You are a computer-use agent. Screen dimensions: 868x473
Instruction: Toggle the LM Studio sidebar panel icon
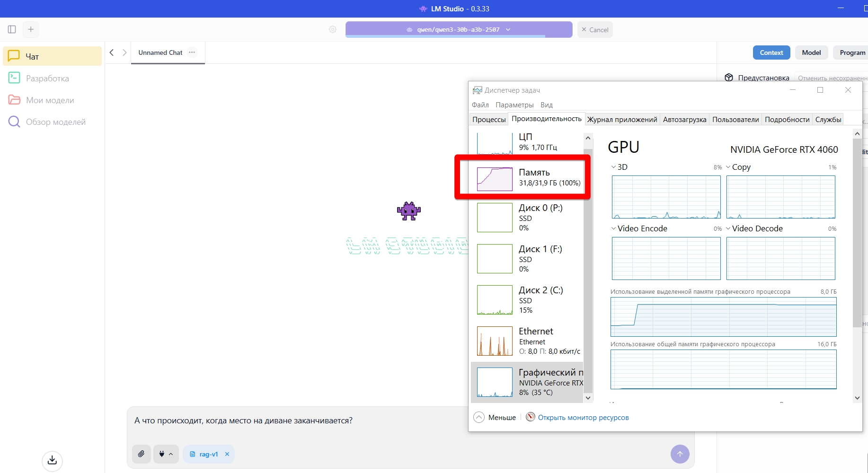(x=12, y=29)
